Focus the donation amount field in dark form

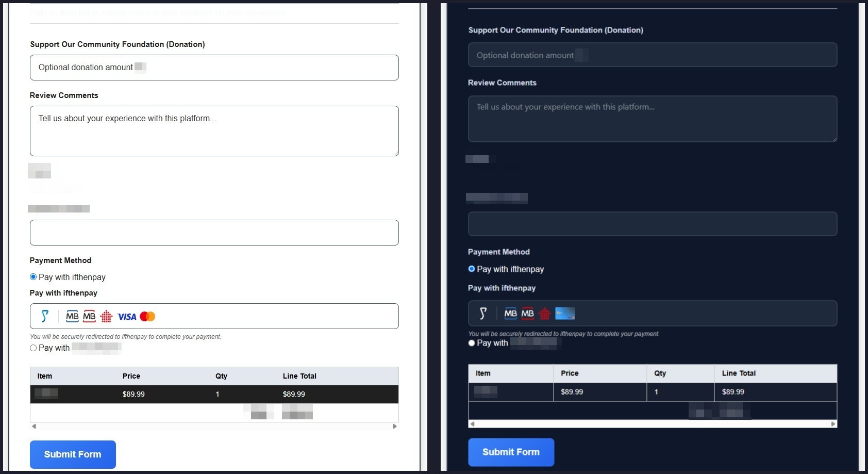pyautogui.click(x=653, y=55)
